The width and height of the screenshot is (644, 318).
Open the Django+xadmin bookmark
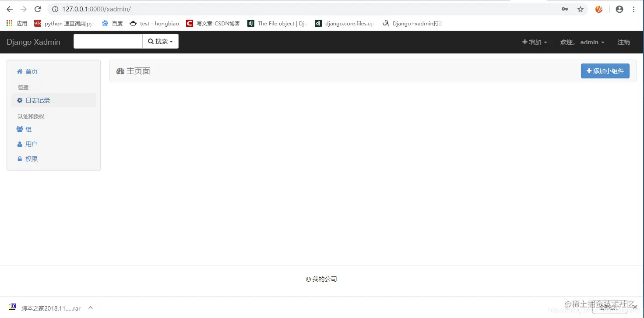(x=412, y=24)
